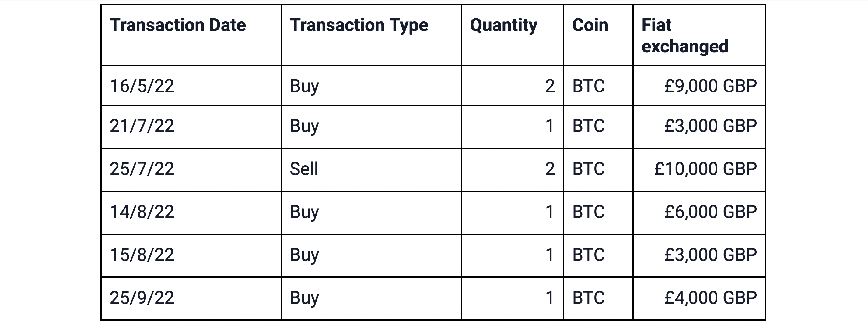This screenshot has height=328, width=868.
Task: Select the 16/5/22 date cell
Action: 142,86
